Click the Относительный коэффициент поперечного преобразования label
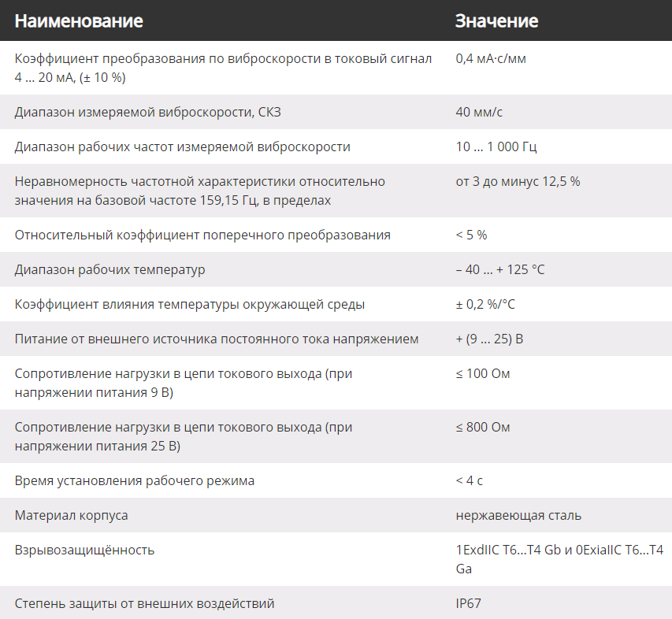 pyautogui.click(x=202, y=235)
